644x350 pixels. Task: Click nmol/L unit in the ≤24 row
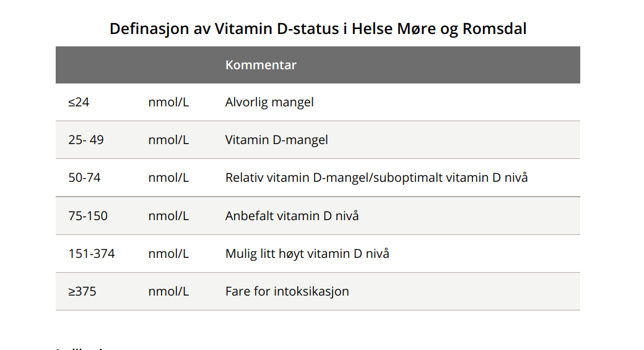pyautogui.click(x=168, y=102)
